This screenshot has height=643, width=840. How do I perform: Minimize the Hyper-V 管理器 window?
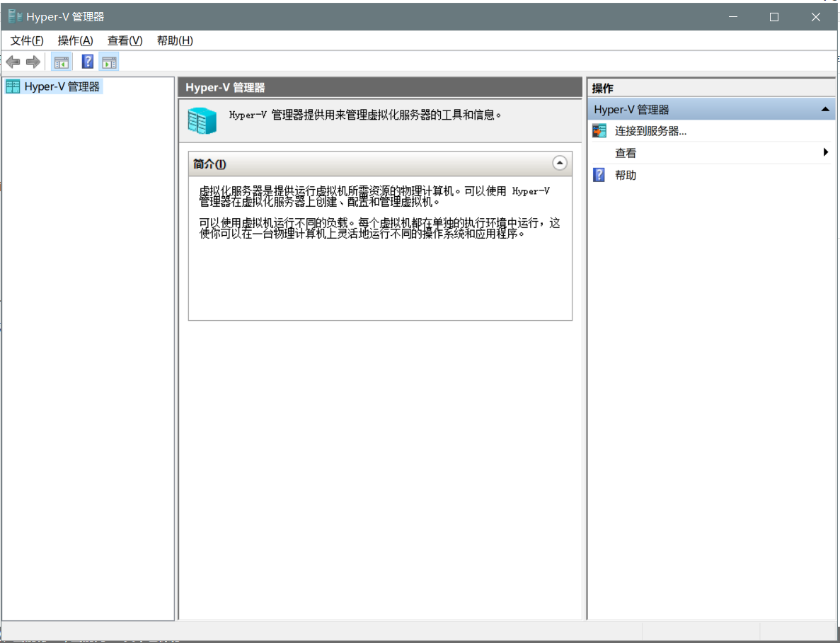point(733,17)
